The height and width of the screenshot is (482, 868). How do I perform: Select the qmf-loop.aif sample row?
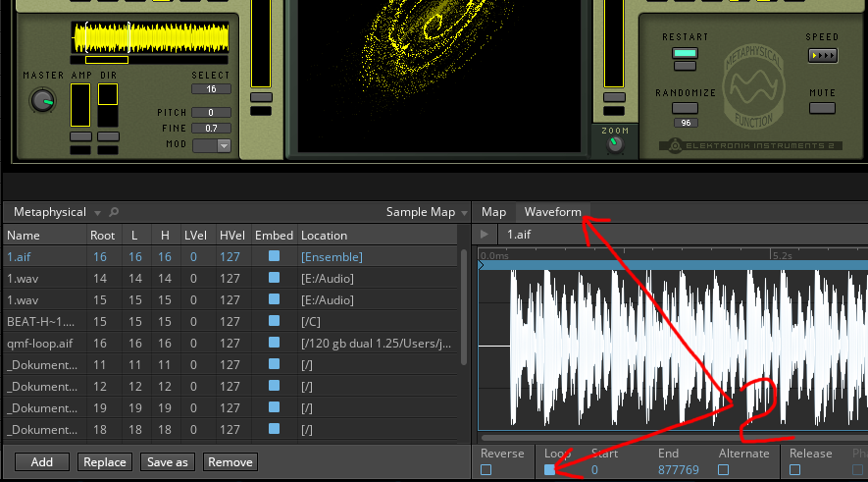tap(230, 344)
